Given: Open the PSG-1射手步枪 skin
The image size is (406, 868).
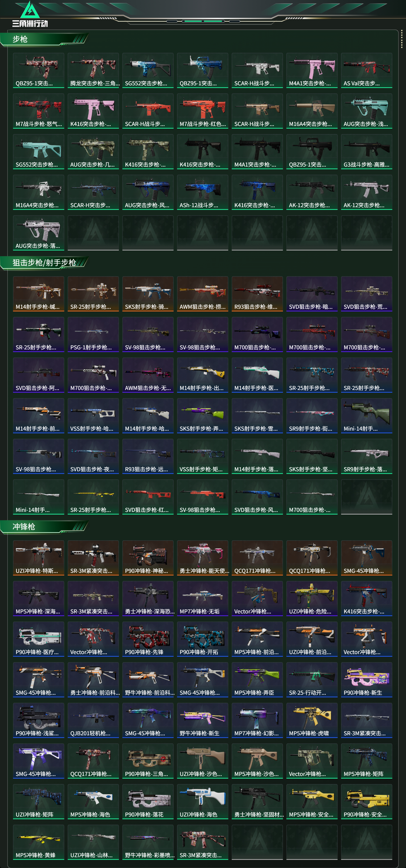Looking at the screenshot, I should pos(93,334).
